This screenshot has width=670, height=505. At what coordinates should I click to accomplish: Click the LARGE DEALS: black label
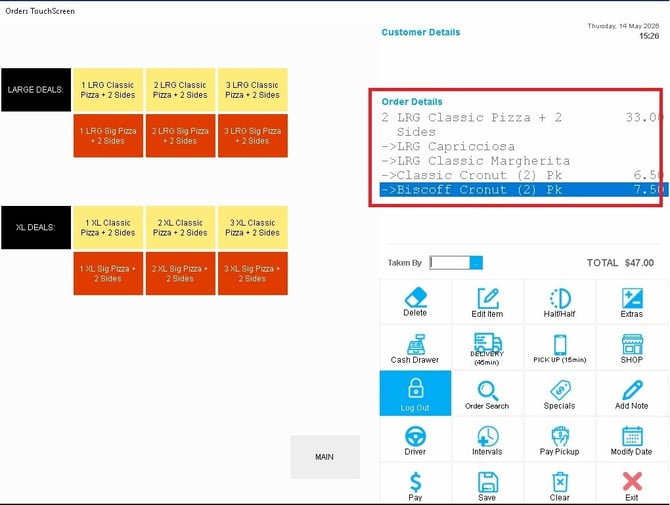[x=36, y=90]
